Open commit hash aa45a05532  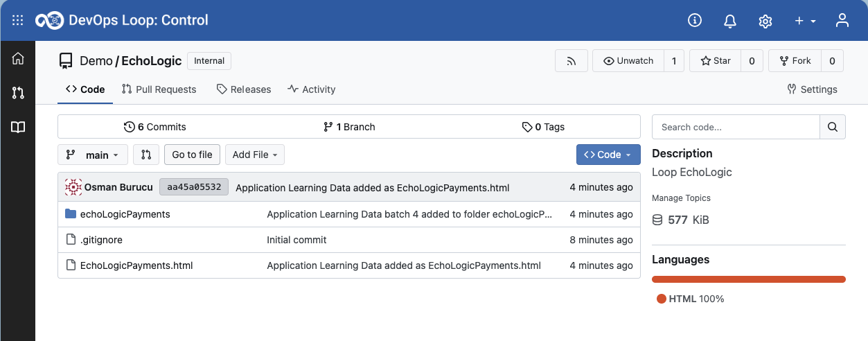click(194, 187)
